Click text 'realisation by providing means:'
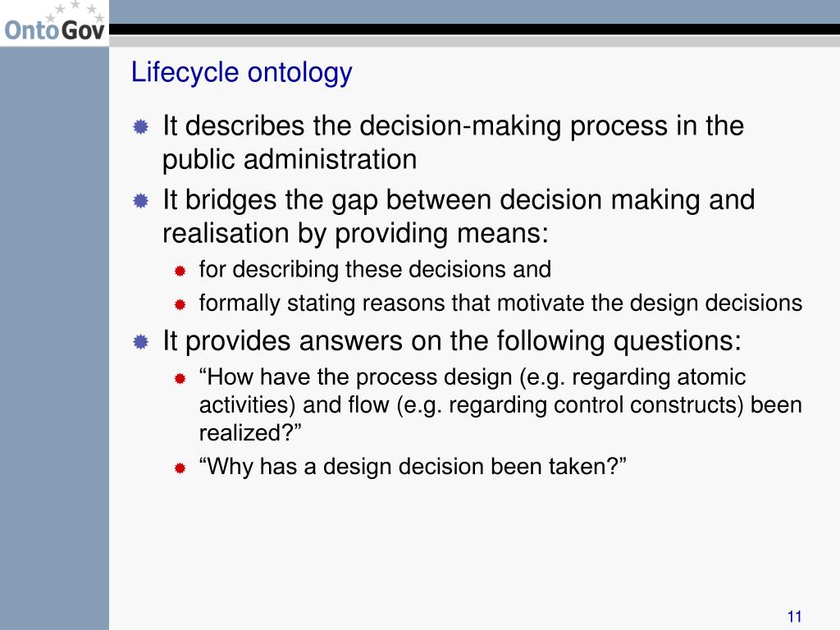840x630 pixels. click(356, 234)
